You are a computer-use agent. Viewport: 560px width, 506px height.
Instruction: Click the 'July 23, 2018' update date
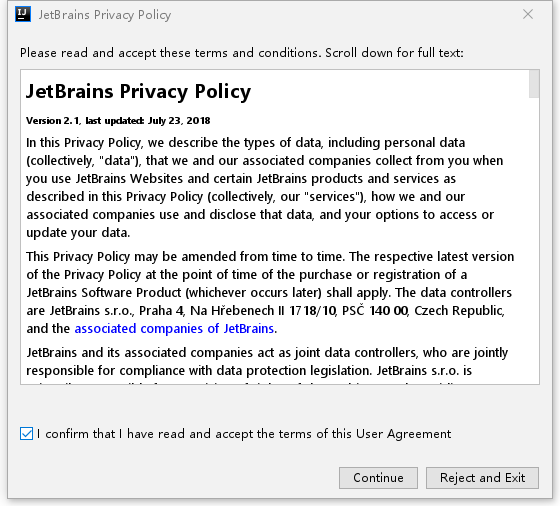point(179,121)
